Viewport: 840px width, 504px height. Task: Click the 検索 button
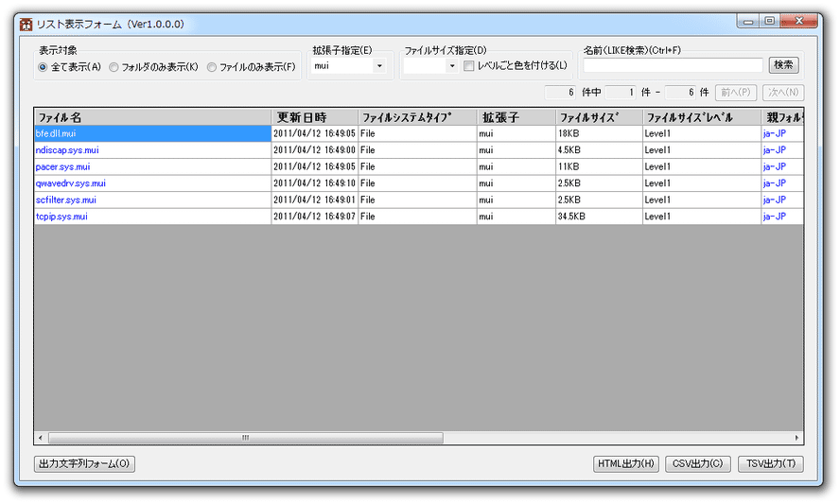[783, 65]
